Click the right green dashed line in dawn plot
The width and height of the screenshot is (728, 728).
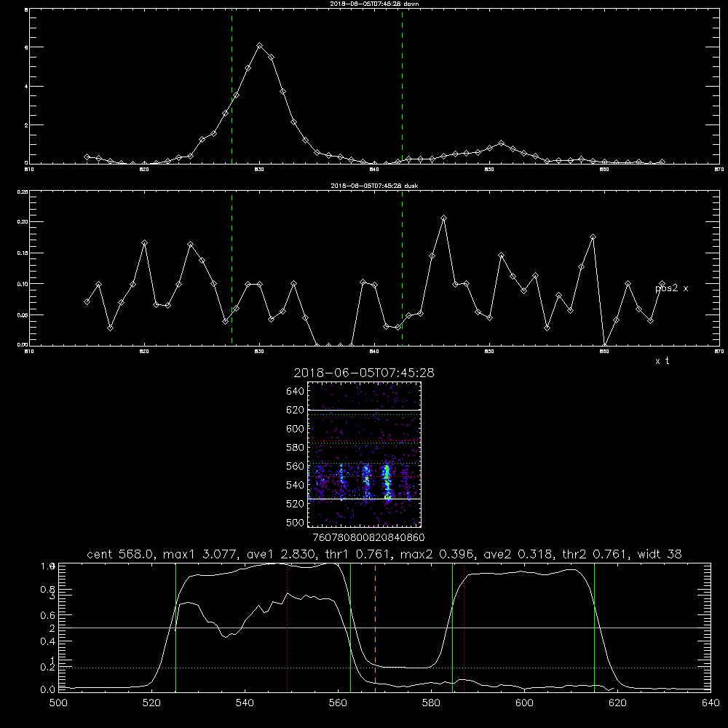tap(402, 88)
